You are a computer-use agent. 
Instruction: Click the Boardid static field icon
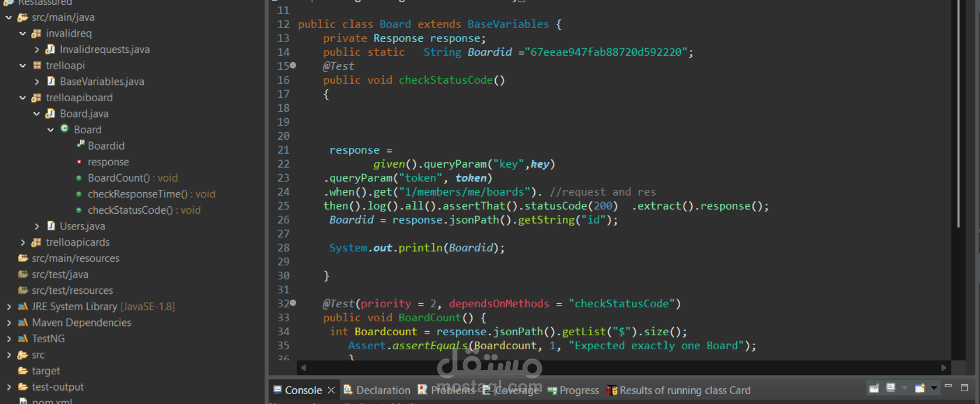80,144
